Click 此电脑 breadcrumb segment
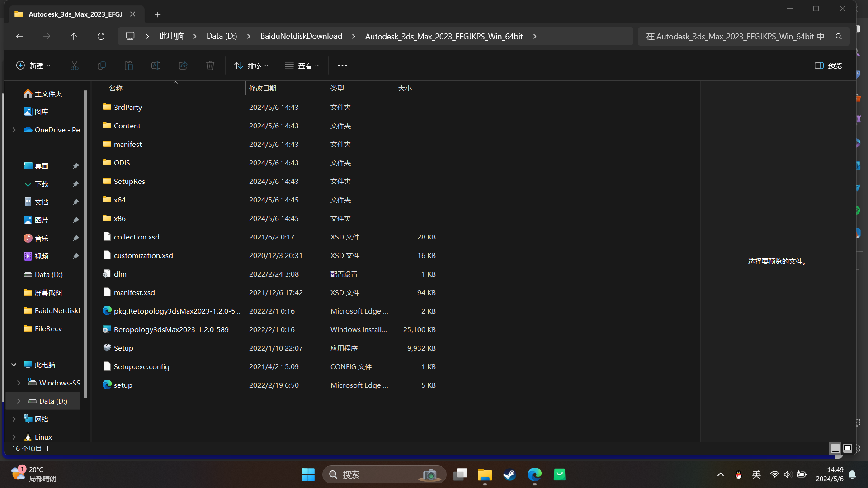868x488 pixels. click(171, 36)
